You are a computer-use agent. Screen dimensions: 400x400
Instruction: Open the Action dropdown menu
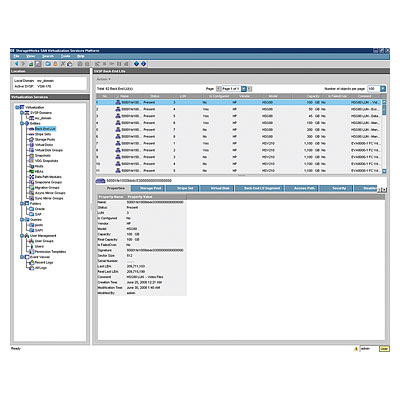tap(104, 79)
